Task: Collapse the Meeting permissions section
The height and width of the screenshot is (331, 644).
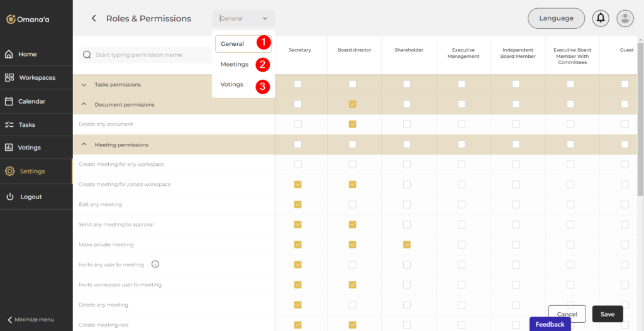Action: (x=84, y=144)
